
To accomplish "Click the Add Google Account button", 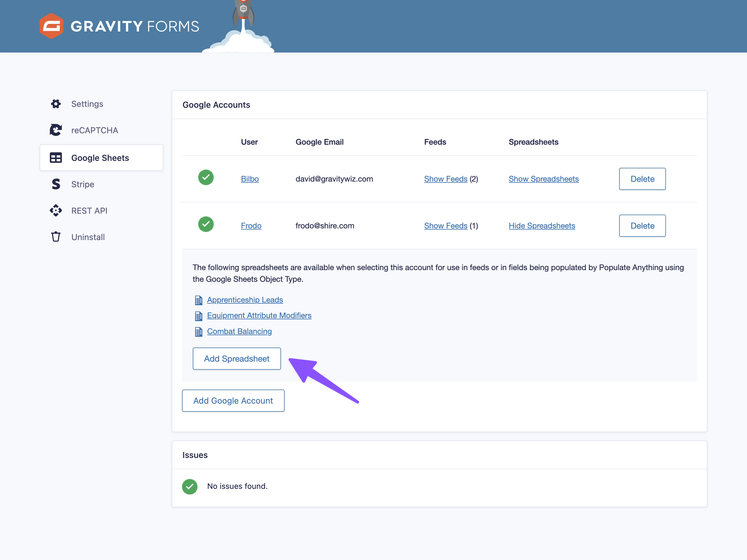I will coord(233,401).
